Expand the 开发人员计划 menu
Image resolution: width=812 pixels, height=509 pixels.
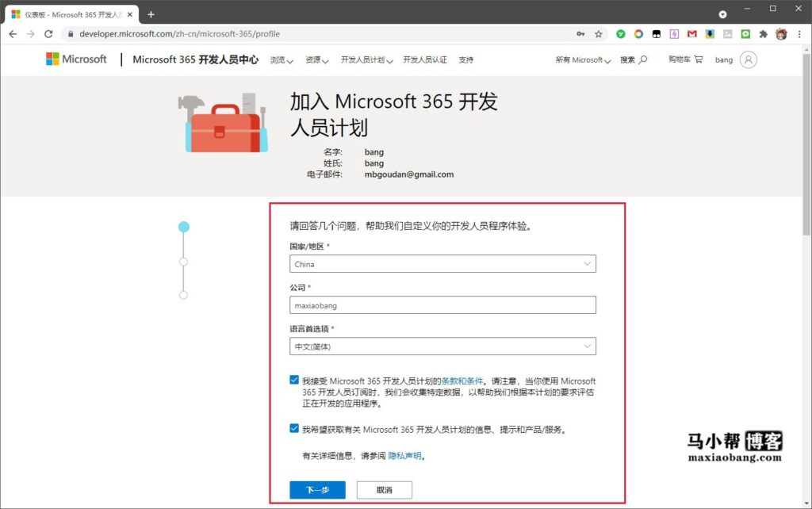point(366,59)
